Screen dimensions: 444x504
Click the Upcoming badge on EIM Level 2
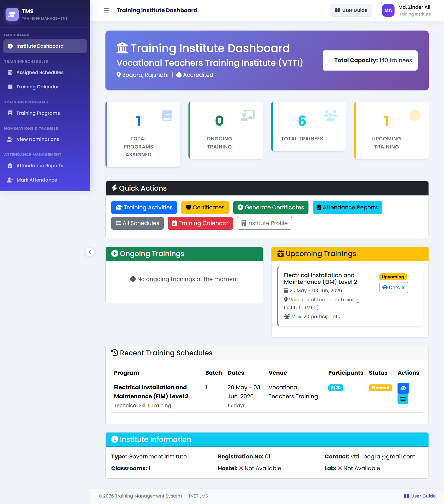click(393, 277)
